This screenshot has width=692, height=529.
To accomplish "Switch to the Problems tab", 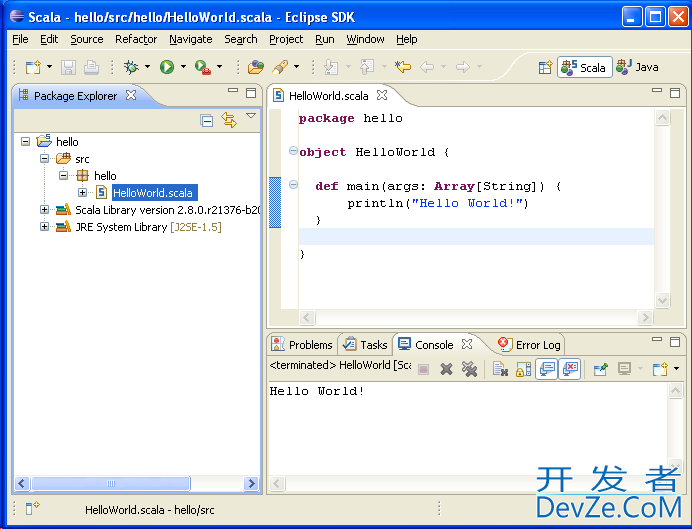I will point(302,345).
